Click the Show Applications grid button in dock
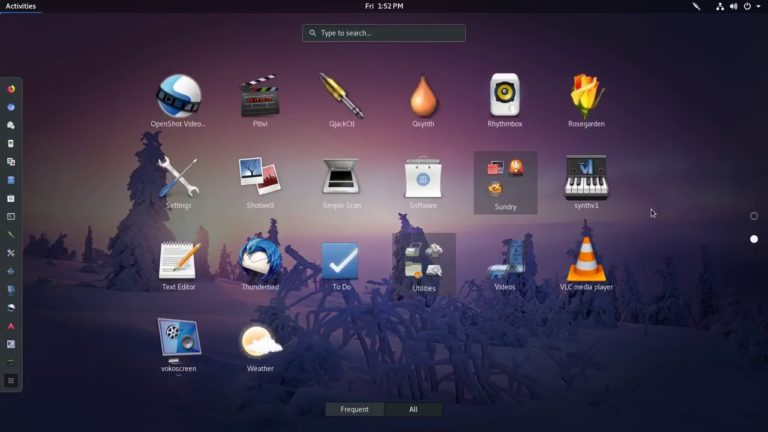The width and height of the screenshot is (768, 432). tap(11, 381)
